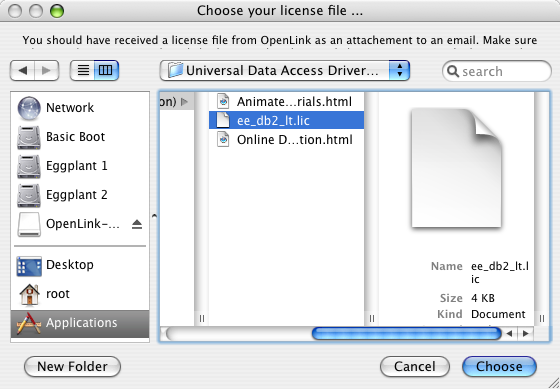560x389 pixels.
Task: Select the Online Documentation html file
Action: (286, 139)
